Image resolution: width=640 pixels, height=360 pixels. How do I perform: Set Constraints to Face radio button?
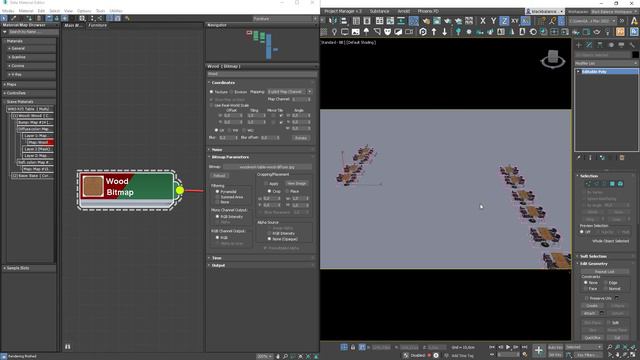point(586,289)
